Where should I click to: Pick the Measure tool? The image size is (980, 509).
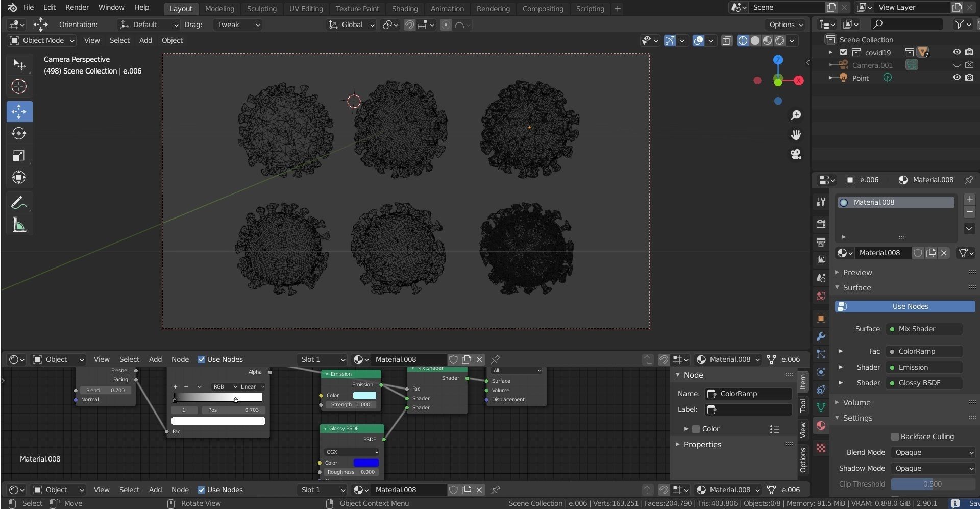[19, 225]
